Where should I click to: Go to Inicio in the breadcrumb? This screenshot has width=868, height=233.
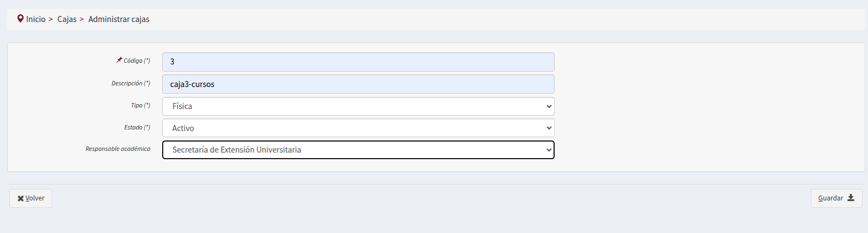coord(36,19)
